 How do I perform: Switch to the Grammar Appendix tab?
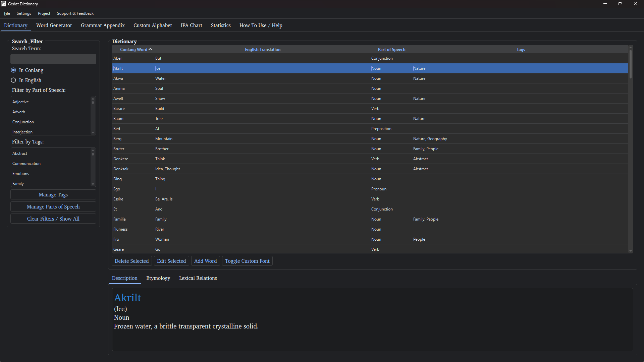(x=103, y=25)
